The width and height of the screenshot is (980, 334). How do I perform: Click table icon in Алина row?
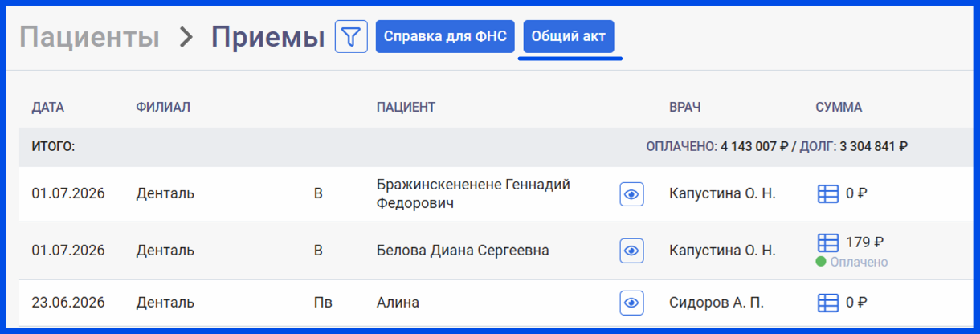(x=827, y=303)
